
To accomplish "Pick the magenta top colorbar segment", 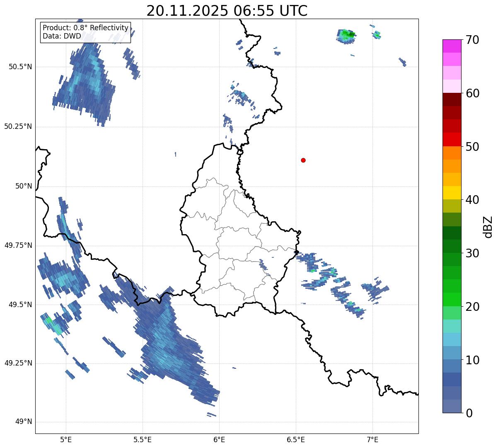I will 452,46.
